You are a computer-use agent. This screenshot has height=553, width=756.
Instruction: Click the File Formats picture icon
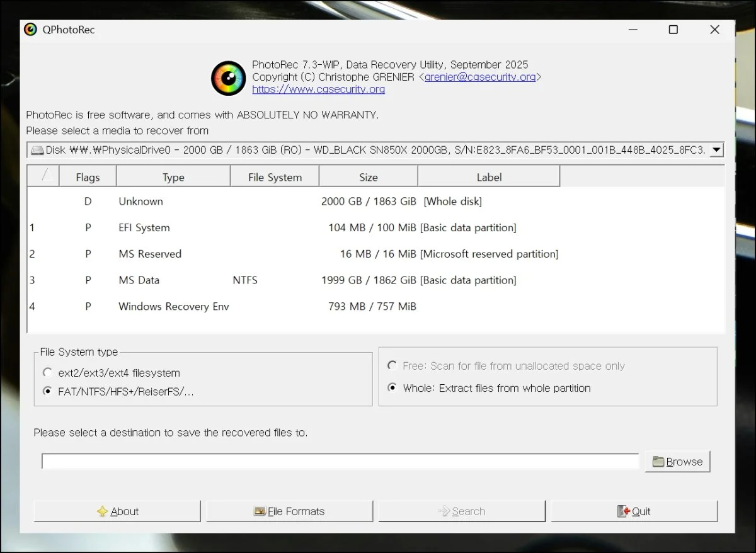pyautogui.click(x=260, y=511)
